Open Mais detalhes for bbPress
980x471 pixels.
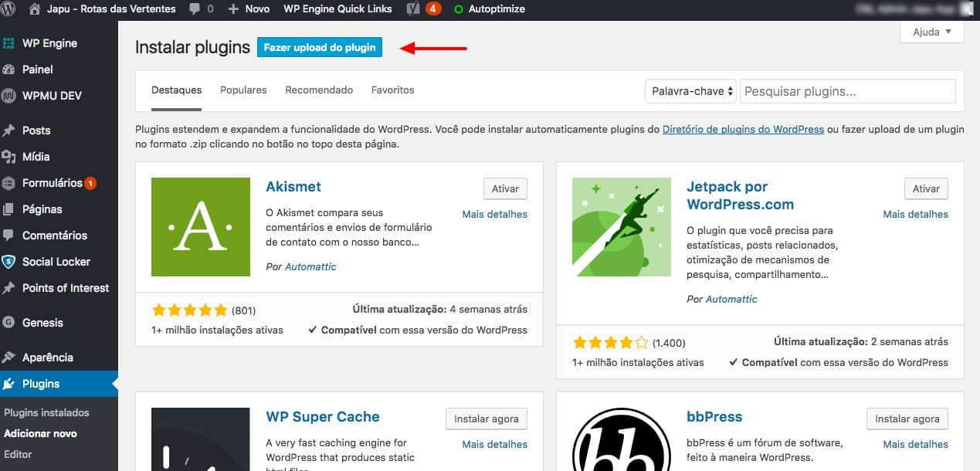tap(916, 444)
